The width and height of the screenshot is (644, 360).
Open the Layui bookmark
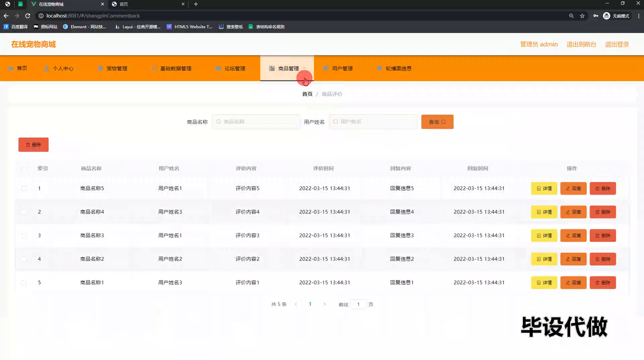(x=138, y=27)
